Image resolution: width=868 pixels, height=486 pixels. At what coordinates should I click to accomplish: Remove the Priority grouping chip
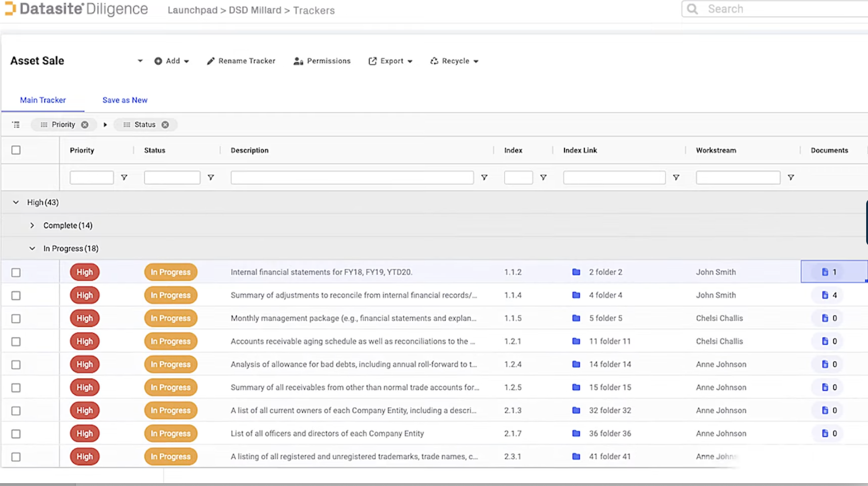pos(85,125)
